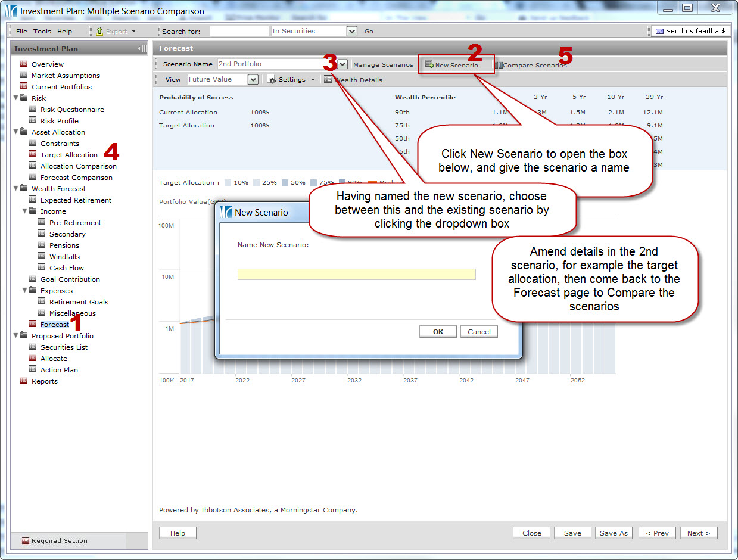This screenshot has width=738, height=560.
Task: Click the New Scenario toolbar icon
Action: [429, 64]
